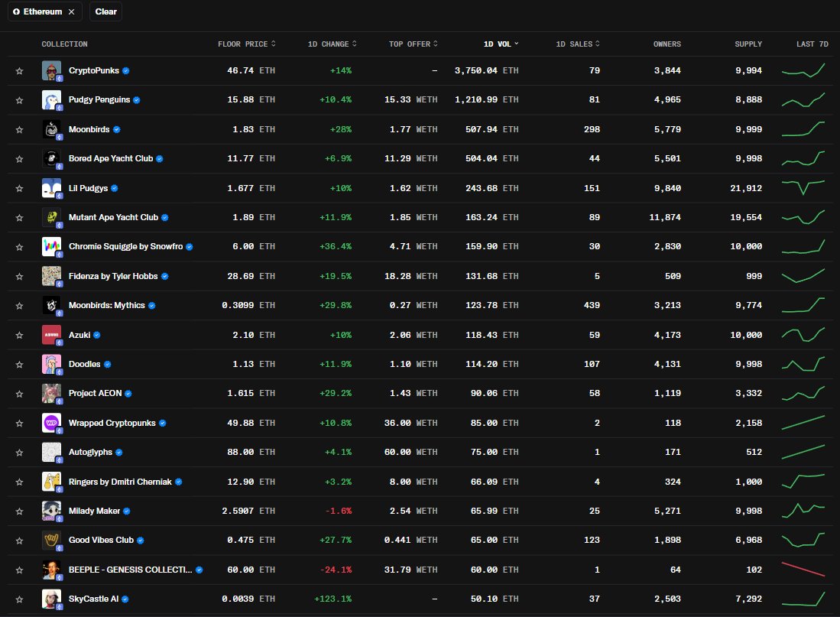Star Chromie Squiggle by Snowfro
This screenshot has width=840, height=617.
(19, 247)
